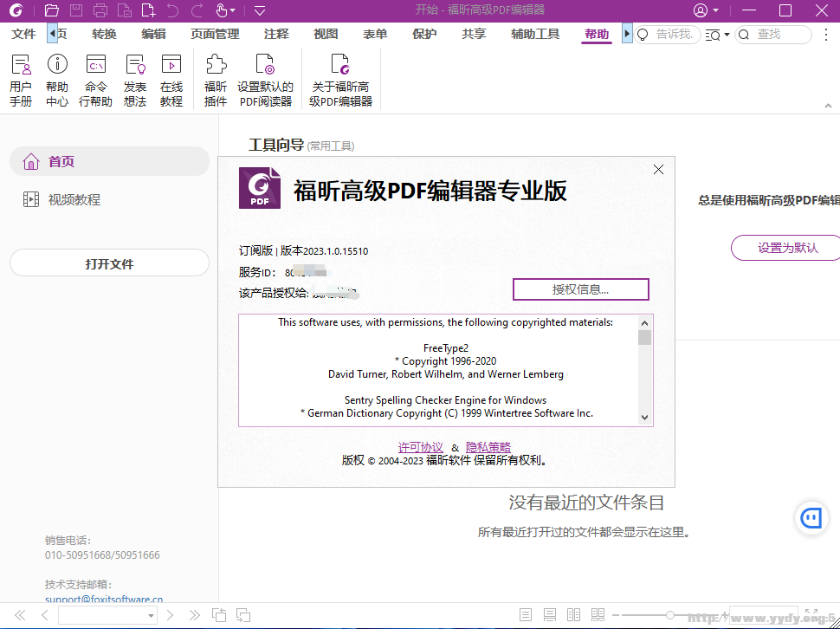This screenshot has width=840, height=629.
Task: Go to next page arrow in status bar
Action: pyautogui.click(x=171, y=615)
